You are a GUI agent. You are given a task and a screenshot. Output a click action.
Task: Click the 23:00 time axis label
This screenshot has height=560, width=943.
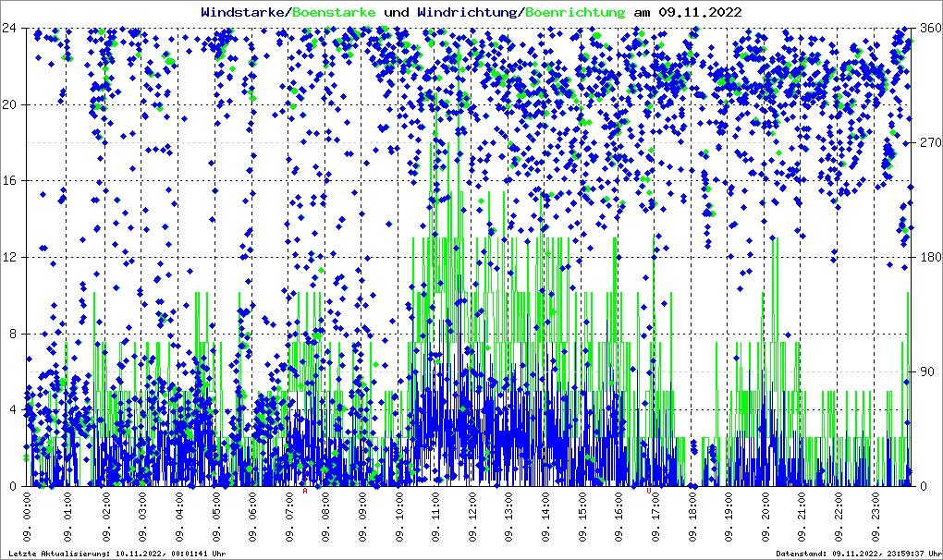[876, 517]
